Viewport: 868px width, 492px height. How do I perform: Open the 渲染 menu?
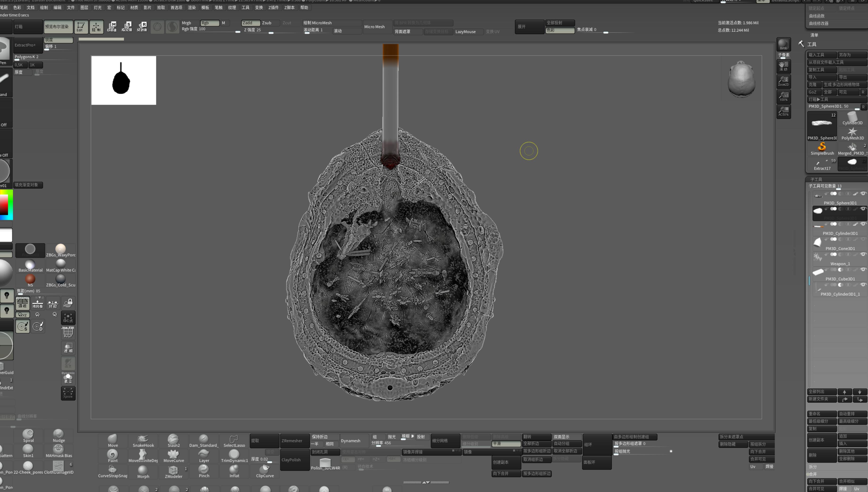[x=192, y=8]
